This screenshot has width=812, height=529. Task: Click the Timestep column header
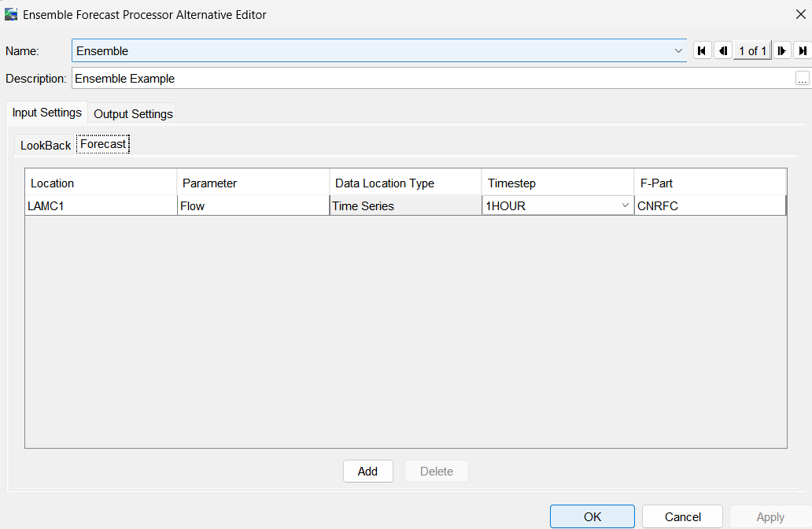[558, 183]
